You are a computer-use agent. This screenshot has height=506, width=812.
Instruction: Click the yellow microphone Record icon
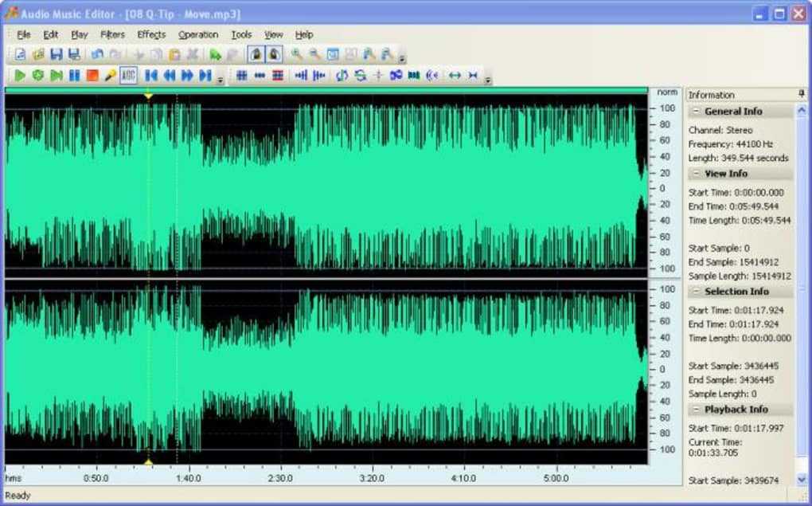click(111, 76)
